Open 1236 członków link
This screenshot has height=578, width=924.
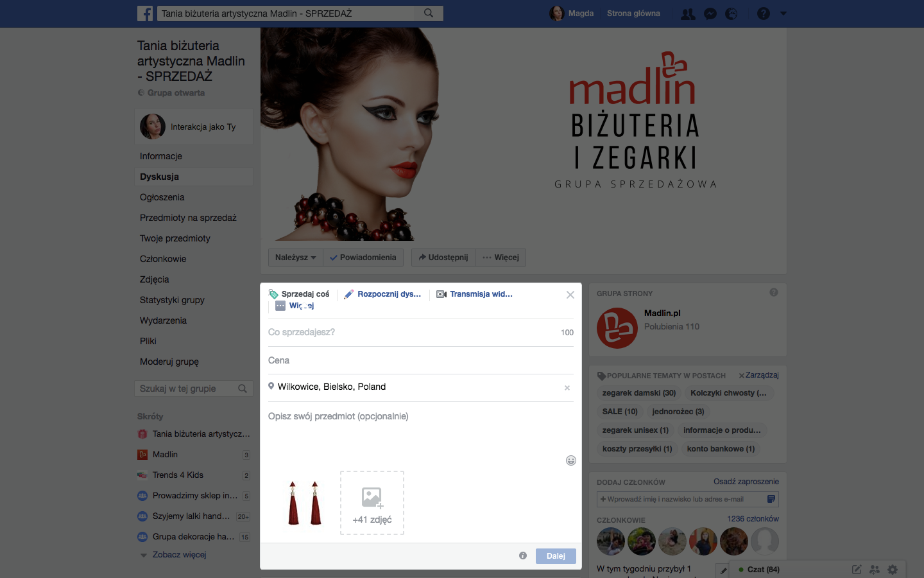753,519
